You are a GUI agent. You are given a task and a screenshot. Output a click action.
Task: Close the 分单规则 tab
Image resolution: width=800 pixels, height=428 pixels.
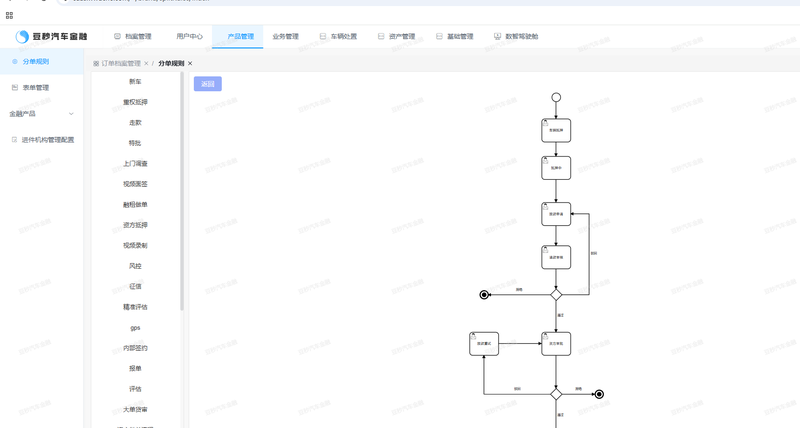pyautogui.click(x=190, y=63)
